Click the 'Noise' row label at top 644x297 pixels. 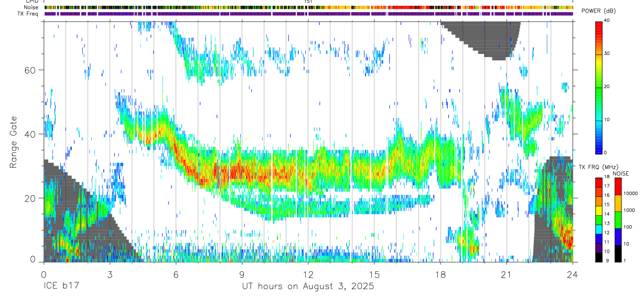[31, 7]
